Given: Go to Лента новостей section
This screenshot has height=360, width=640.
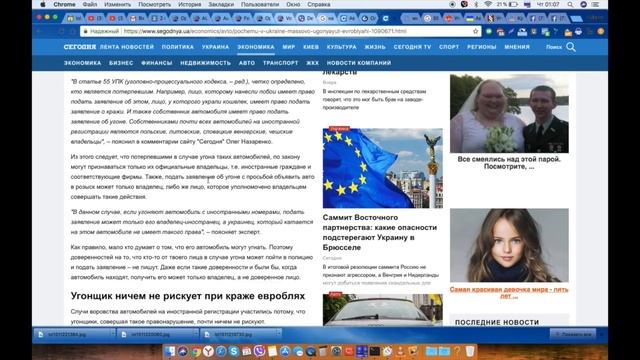Looking at the screenshot, I should 127,47.
